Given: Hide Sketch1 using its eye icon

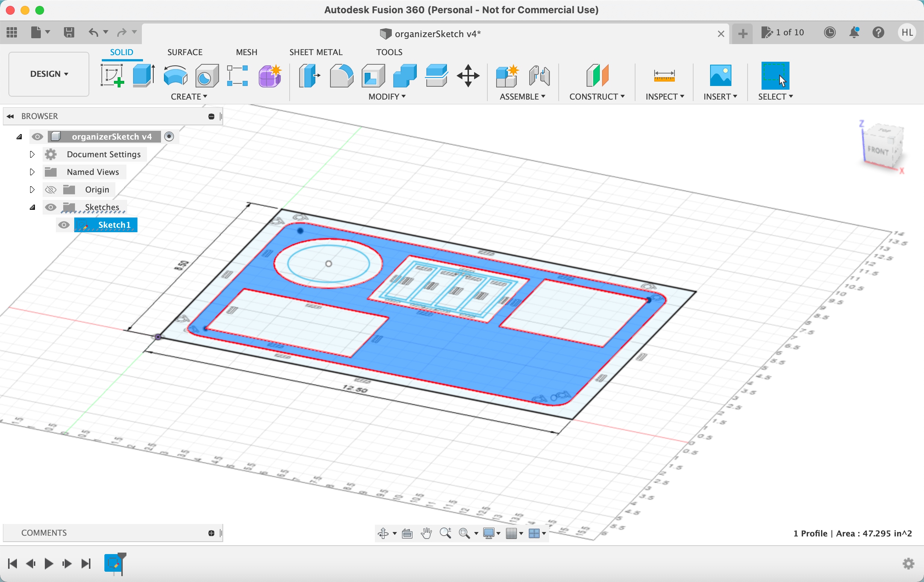Looking at the screenshot, I should tap(64, 225).
